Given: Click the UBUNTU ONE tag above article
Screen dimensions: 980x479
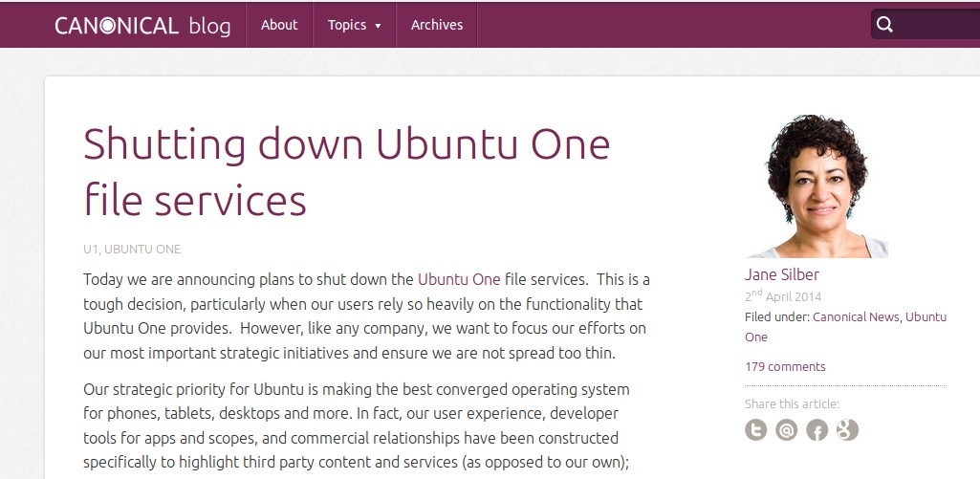Looking at the screenshot, I should [x=142, y=249].
